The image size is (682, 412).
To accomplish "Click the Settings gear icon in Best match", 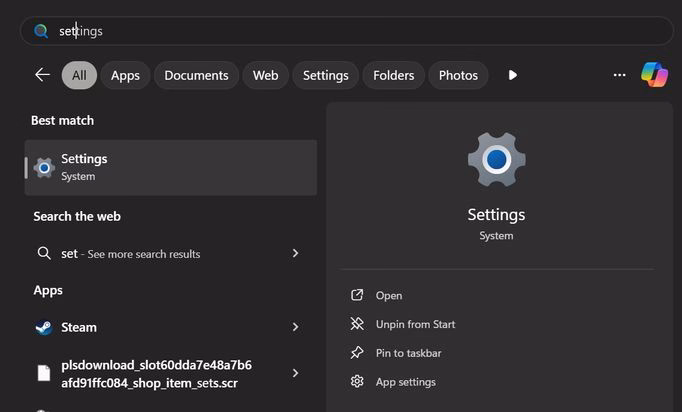I will [44, 168].
